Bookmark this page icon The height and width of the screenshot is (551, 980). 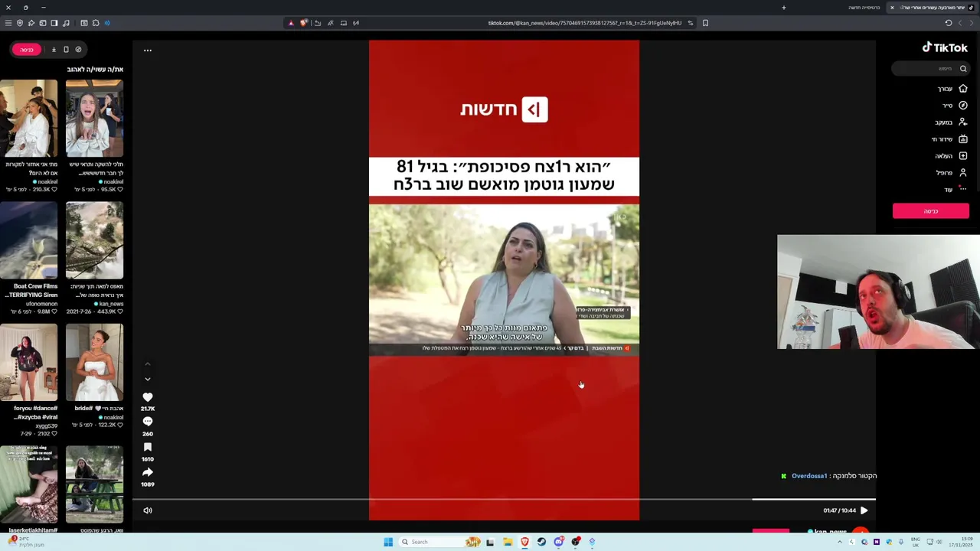coord(705,23)
